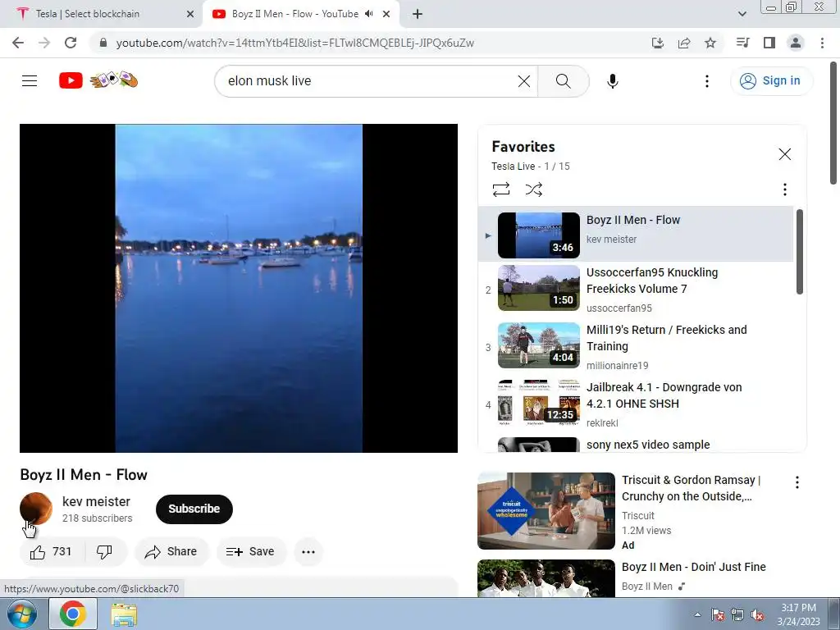Open Boyz II Men - Doin' Just Fine
The image size is (840, 630).
click(693, 567)
